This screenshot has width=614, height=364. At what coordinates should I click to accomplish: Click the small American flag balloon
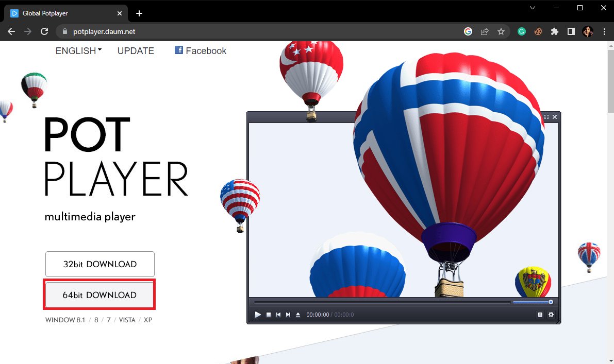(240, 205)
